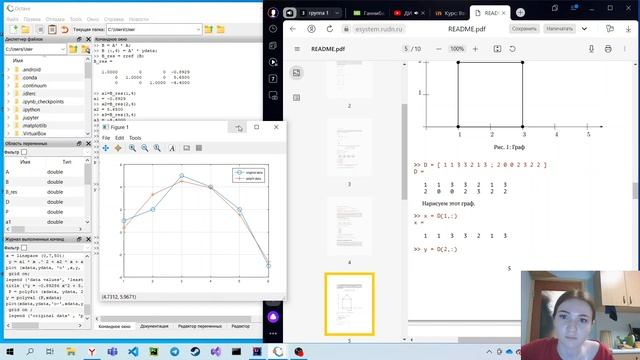Click the copy icon in Octave toolbar
640x360 pixels.
pos(40,29)
